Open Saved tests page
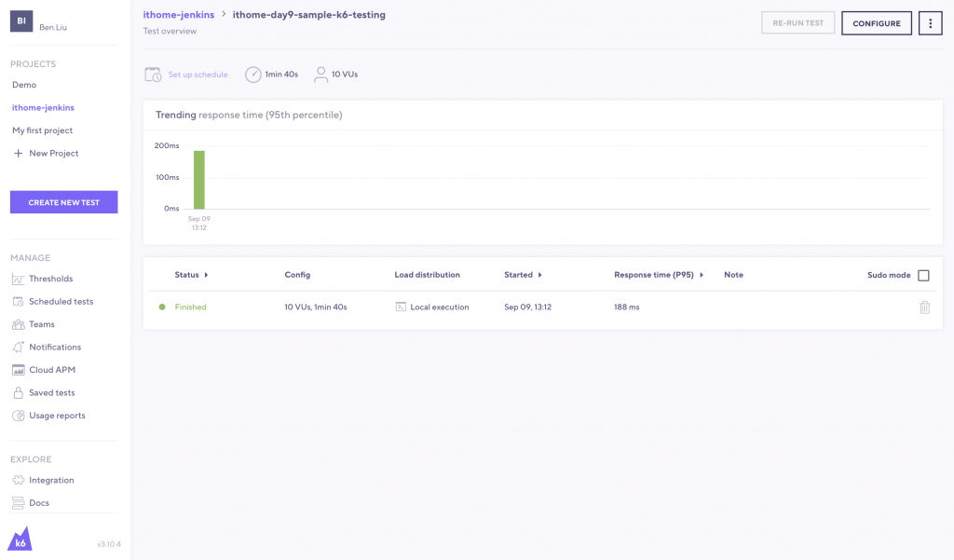Screen dimensions: 954x560 pos(52,392)
